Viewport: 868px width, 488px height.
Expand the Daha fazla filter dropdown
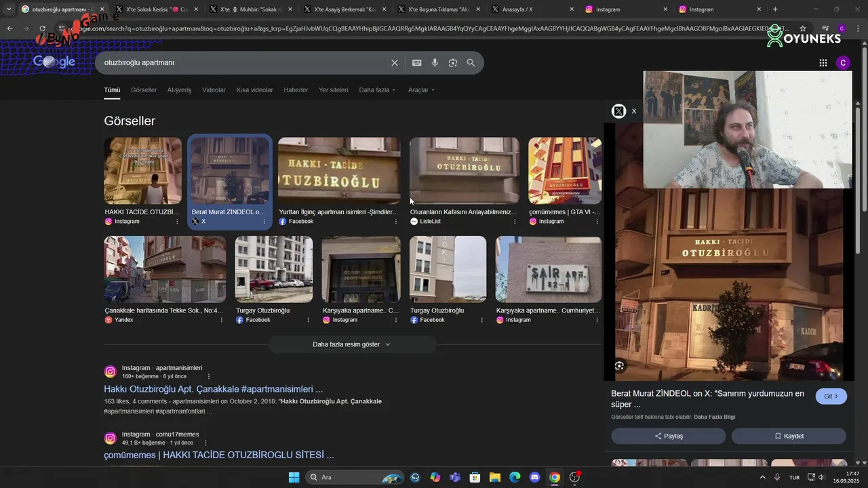377,90
